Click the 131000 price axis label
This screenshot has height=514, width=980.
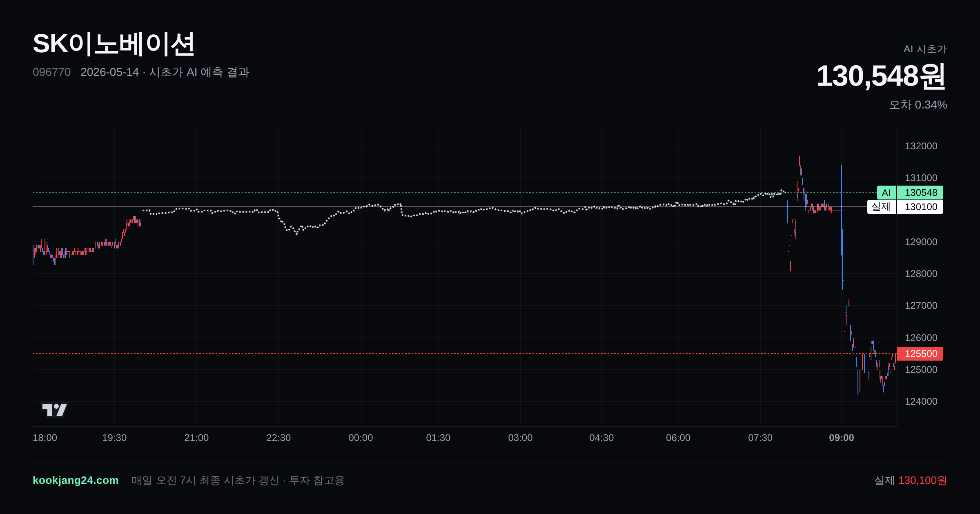click(921, 178)
